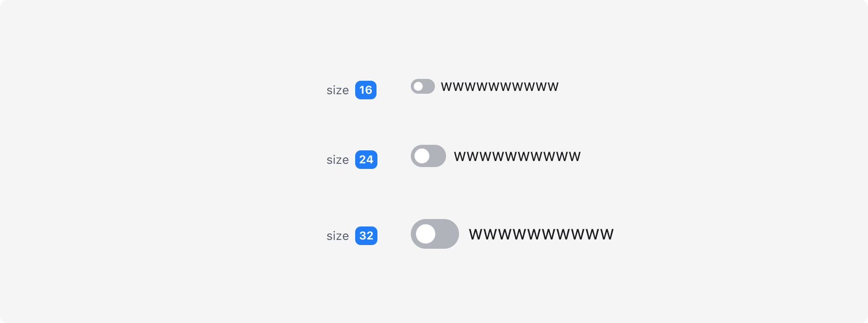Enable the size 24 toggle switch

[428, 156]
